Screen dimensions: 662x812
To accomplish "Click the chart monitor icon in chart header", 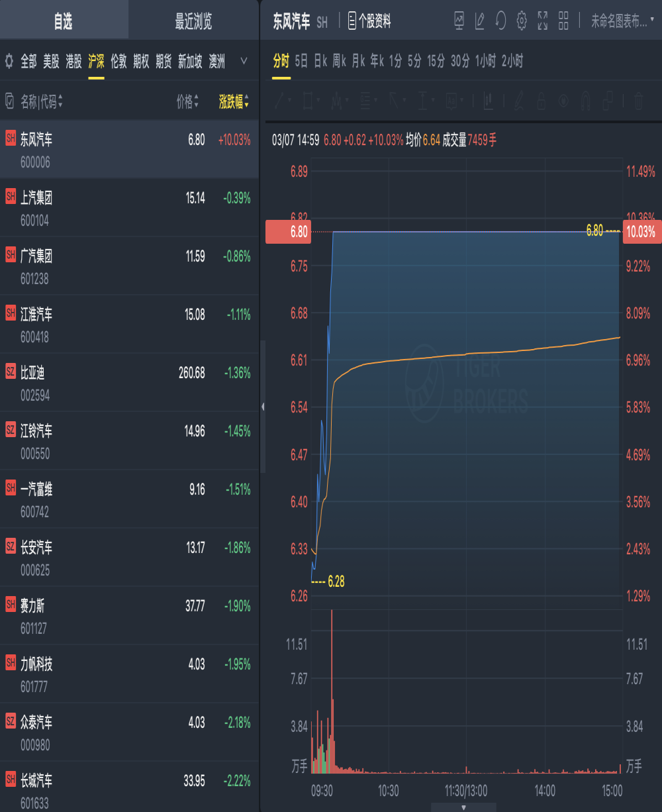I will coord(459,21).
